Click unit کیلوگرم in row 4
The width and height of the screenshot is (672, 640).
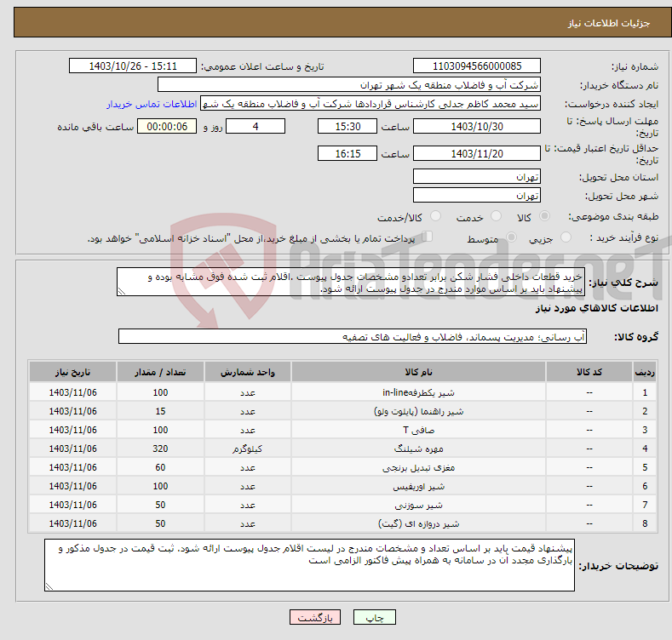click(x=248, y=449)
